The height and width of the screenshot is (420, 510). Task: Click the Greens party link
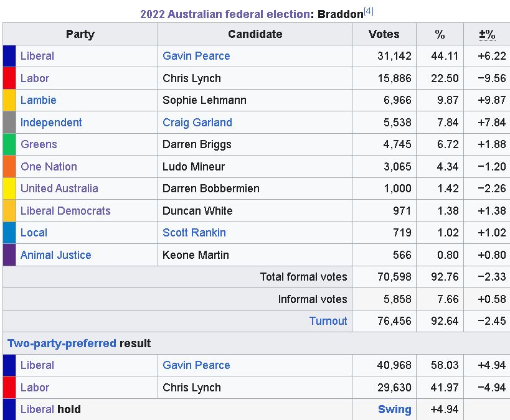(x=39, y=144)
